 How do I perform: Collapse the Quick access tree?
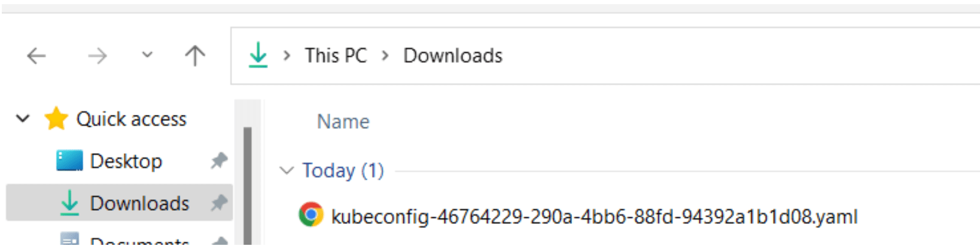click(23, 119)
